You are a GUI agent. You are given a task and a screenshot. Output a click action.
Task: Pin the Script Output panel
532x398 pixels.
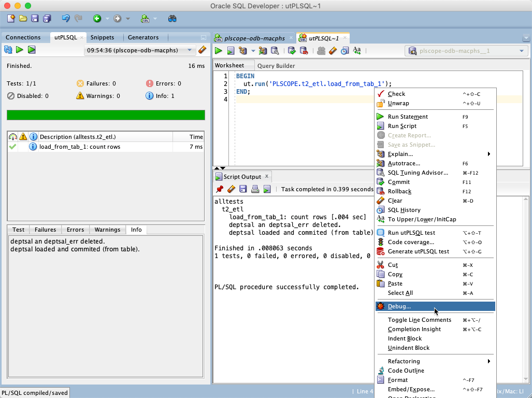(x=219, y=189)
